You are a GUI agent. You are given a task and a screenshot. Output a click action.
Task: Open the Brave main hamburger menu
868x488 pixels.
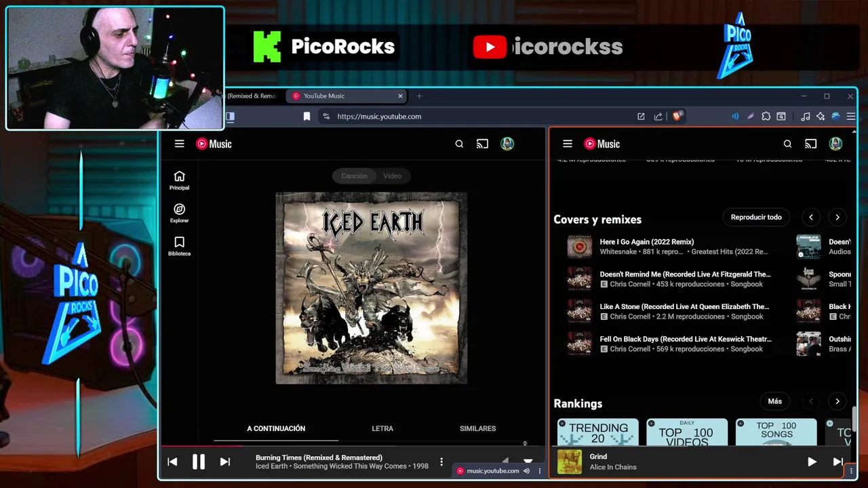[x=851, y=117]
